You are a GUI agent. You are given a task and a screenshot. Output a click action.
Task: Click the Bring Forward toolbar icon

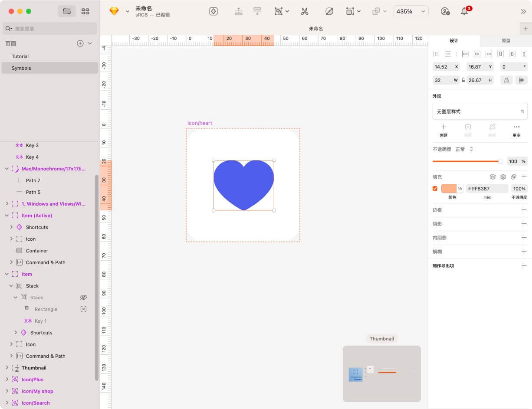(238, 12)
